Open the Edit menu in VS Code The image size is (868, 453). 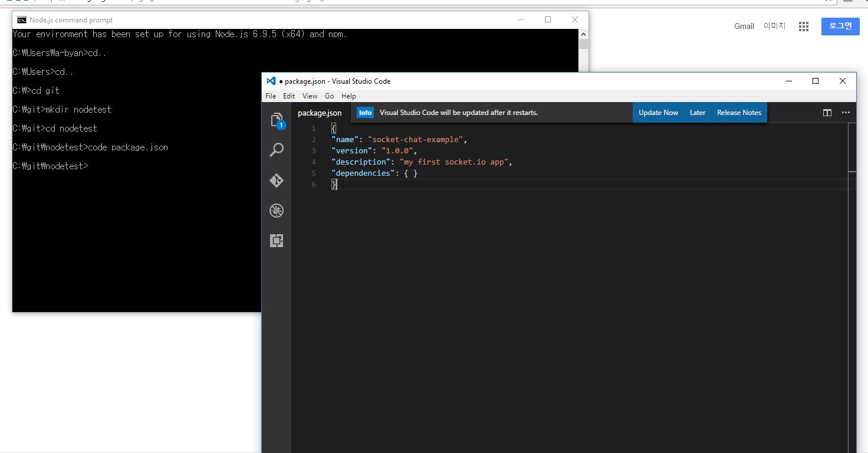point(289,96)
